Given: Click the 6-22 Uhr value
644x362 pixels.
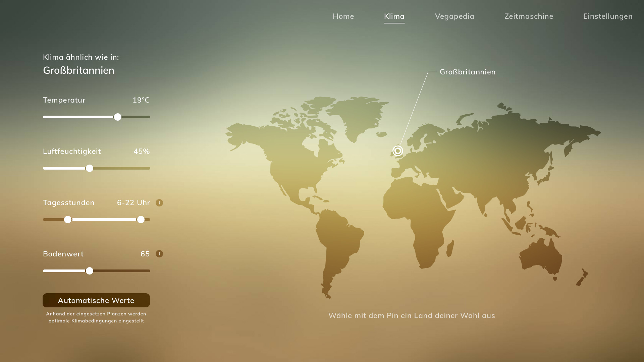Looking at the screenshot, I should point(133,202).
